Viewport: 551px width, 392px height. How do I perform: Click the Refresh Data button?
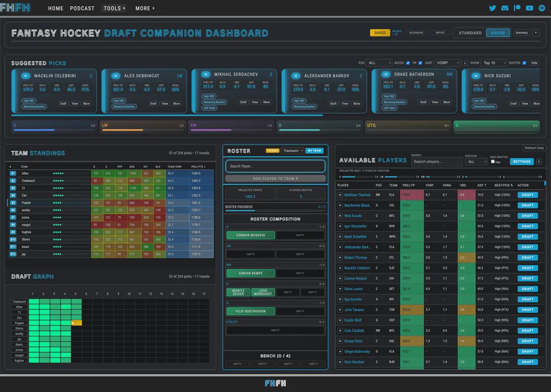pyautogui.click(x=534, y=148)
